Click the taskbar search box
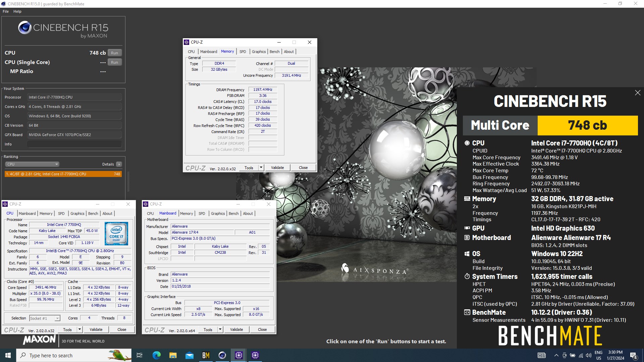 (x=74, y=355)
